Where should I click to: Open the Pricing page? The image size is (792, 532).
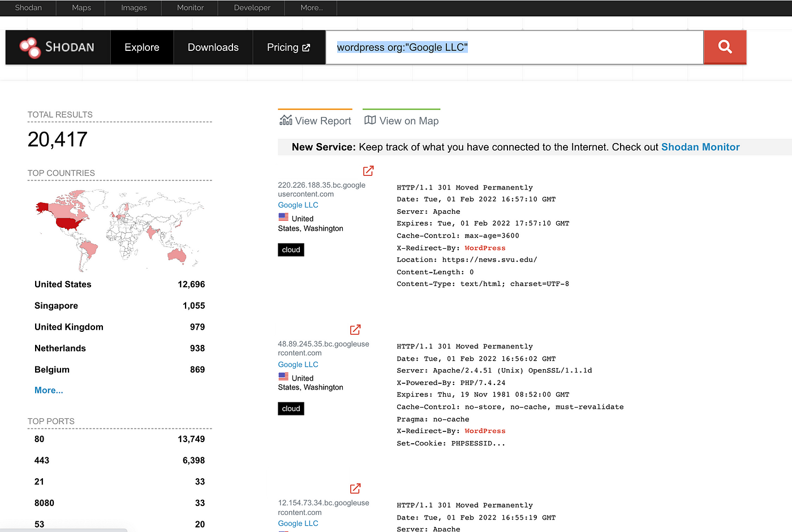[x=289, y=47]
